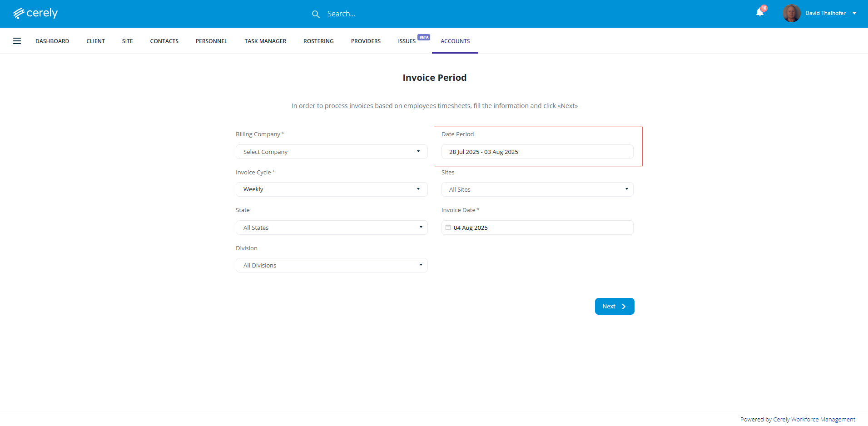
Task: Open the Billing Company dropdown
Action: [331, 152]
